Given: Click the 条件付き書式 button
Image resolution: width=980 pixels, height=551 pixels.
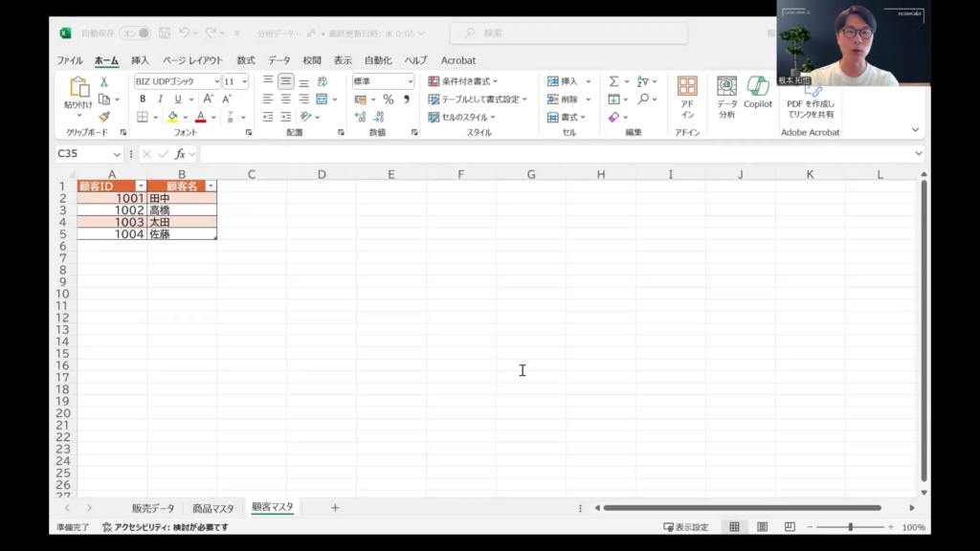Looking at the screenshot, I should coord(463,81).
